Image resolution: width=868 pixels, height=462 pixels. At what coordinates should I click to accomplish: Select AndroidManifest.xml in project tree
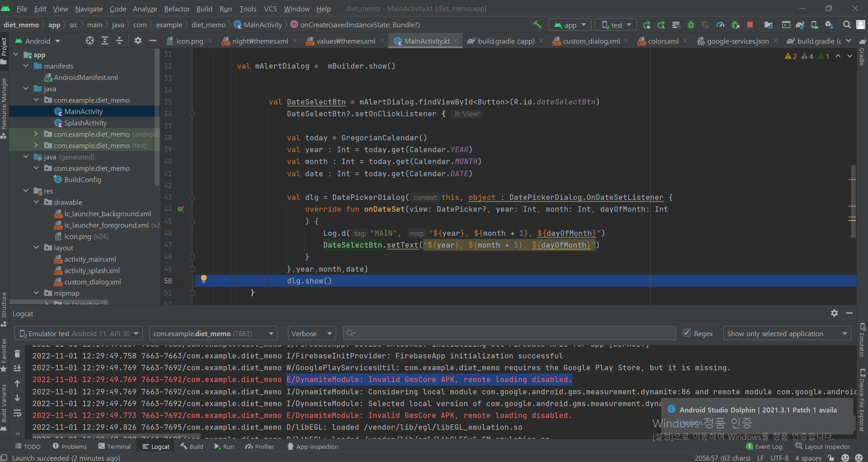[x=85, y=77]
